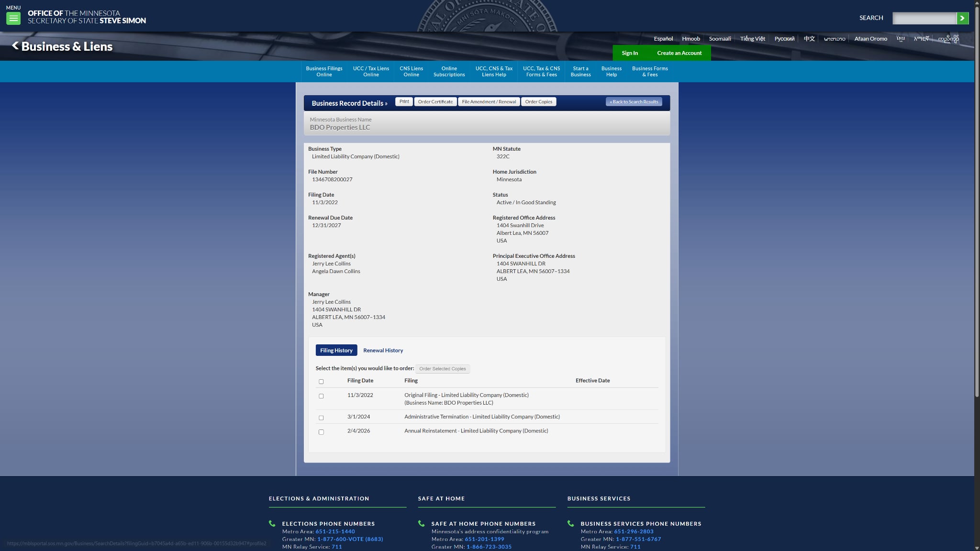980x551 pixels.
Task: Click Order Selected Copies button
Action: click(x=443, y=369)
